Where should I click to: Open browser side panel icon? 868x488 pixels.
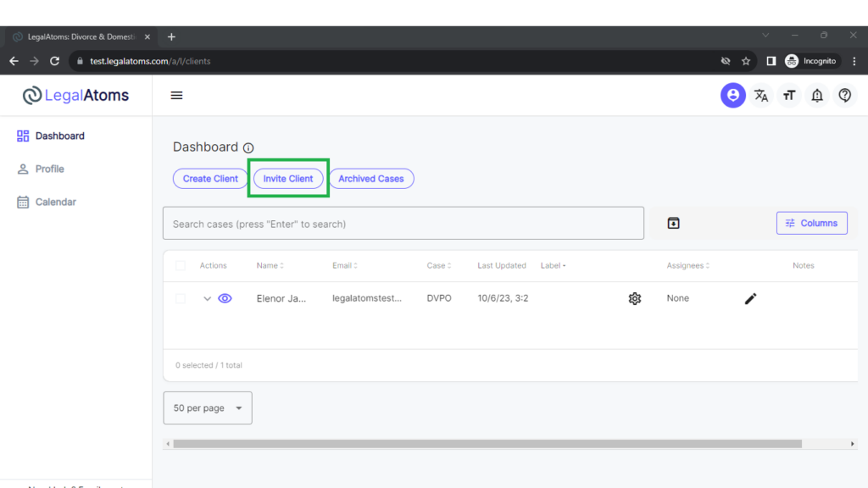(x=771, y=61)
